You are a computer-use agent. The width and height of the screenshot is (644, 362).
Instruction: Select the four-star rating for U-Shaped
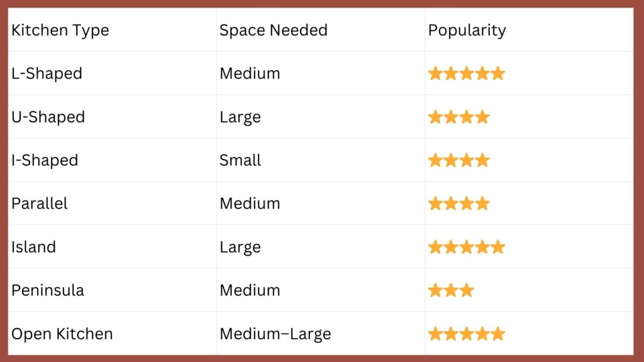(x=458, y=117)
